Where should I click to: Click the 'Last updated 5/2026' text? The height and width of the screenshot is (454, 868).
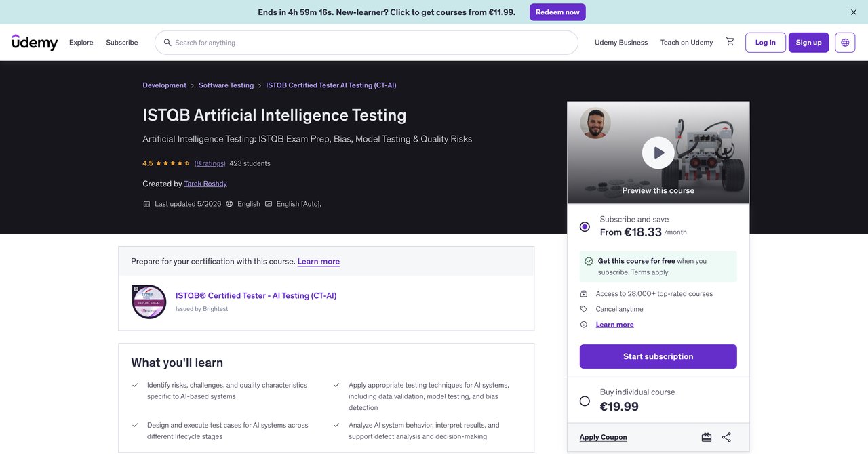point(188,204)
